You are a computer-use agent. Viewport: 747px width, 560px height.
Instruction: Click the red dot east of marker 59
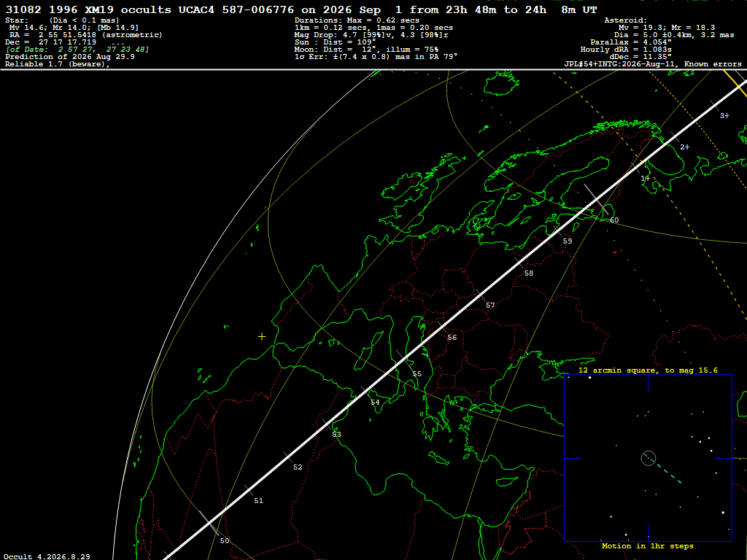coord(614,252)
